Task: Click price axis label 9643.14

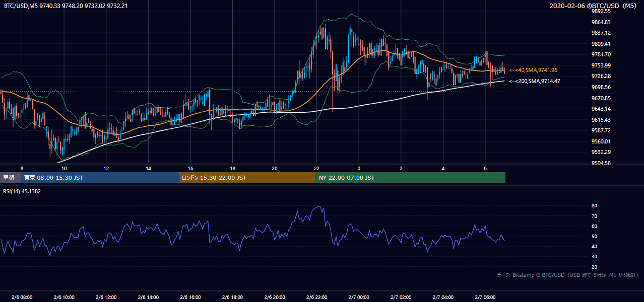Action: (601, 109)
